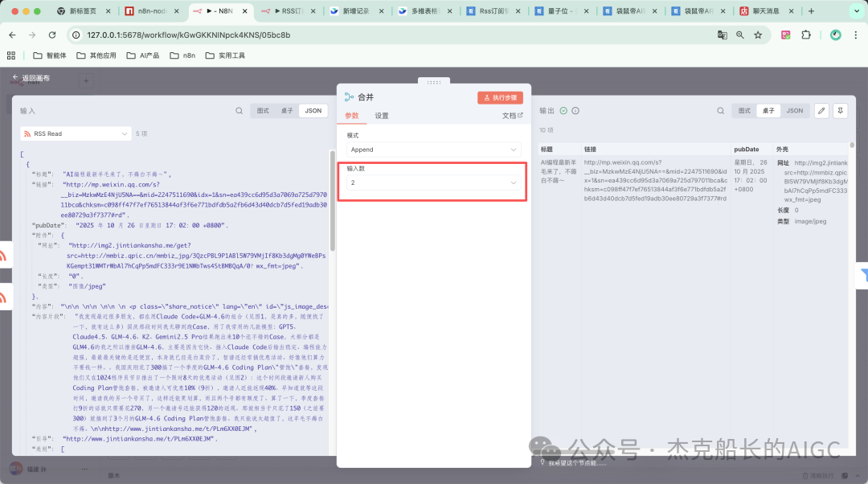Open the translate page icon in address bar
868x484 pixels.
(x=723, y=35)
